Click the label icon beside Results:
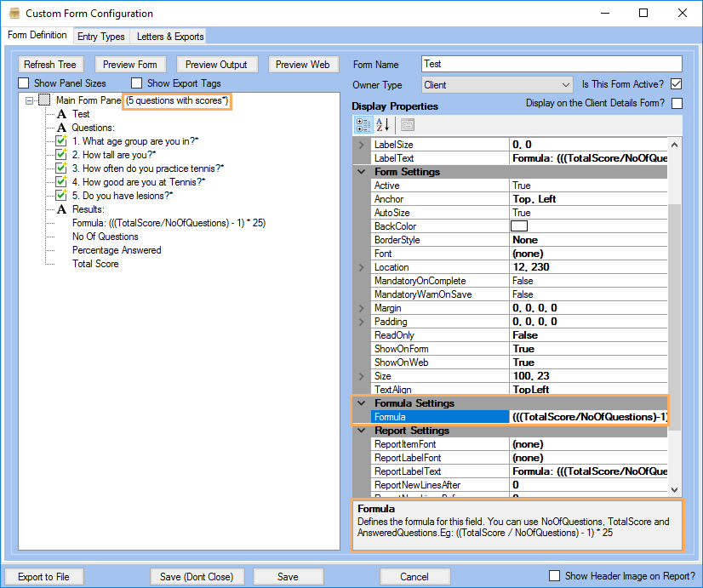 (x=62, y=209)
